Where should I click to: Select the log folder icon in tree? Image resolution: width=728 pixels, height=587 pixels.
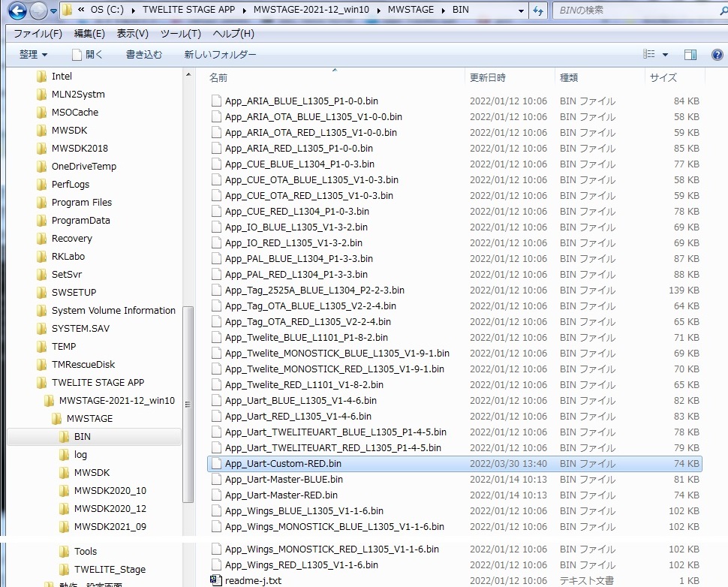(x=64, y=455)
